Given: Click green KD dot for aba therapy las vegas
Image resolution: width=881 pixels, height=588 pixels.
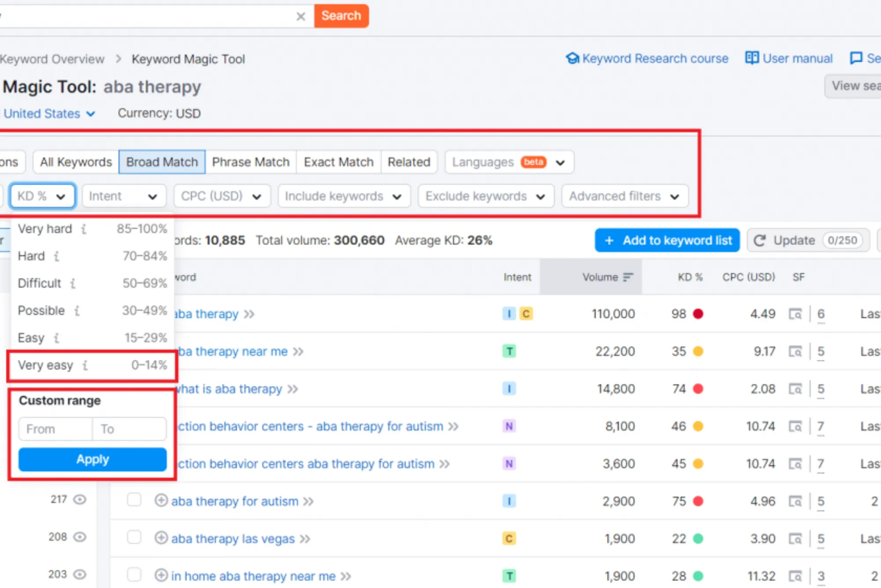Looking at the screenshot, I should [698, 538].
